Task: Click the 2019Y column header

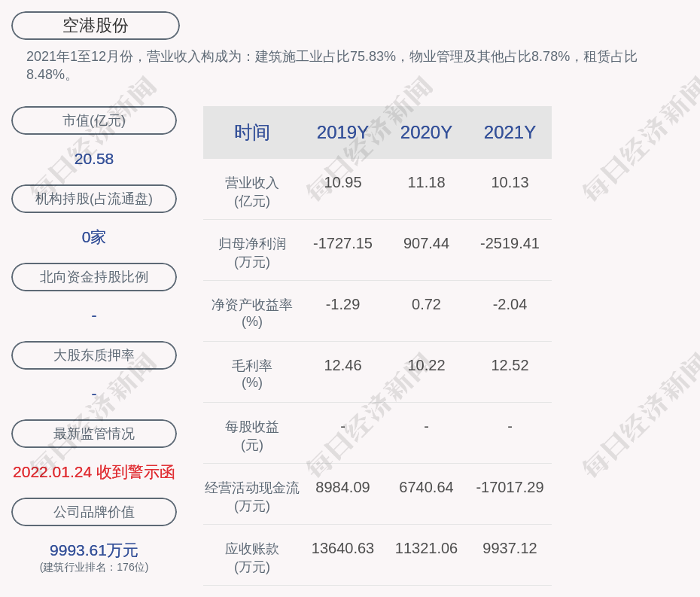Action: [x=343, y=132]
